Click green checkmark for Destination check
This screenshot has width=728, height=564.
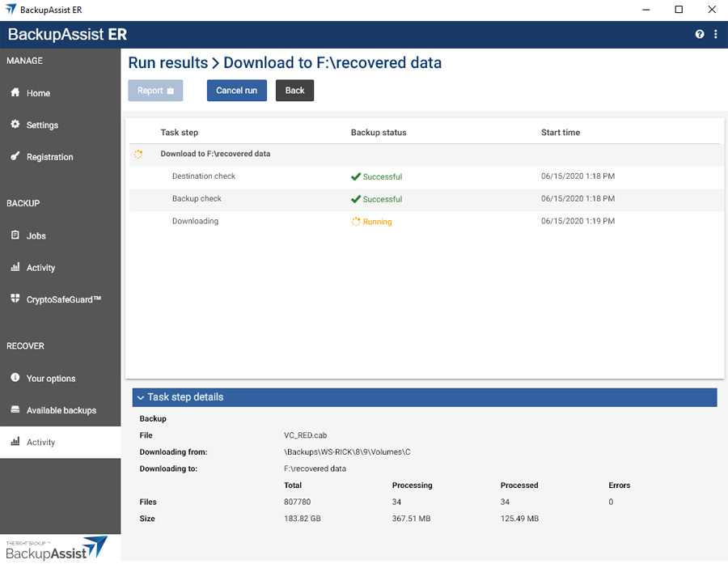click(x=356, y=176)
